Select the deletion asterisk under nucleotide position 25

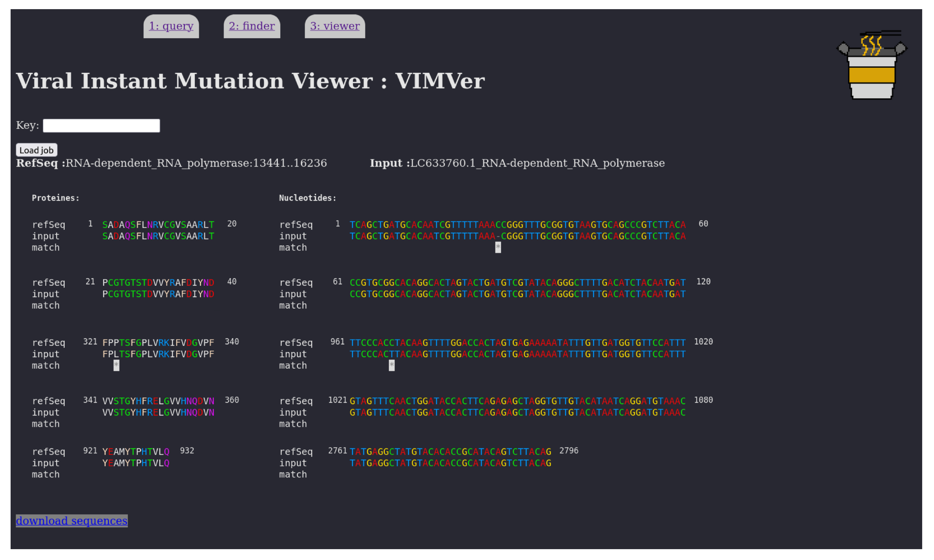tap(498, 247)
